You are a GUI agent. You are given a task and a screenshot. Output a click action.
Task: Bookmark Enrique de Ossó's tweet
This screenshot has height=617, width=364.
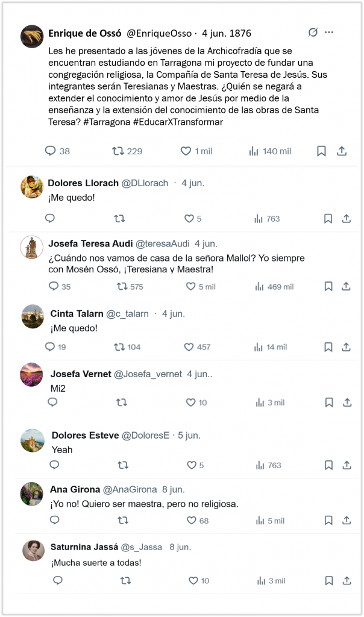(321, 151)
